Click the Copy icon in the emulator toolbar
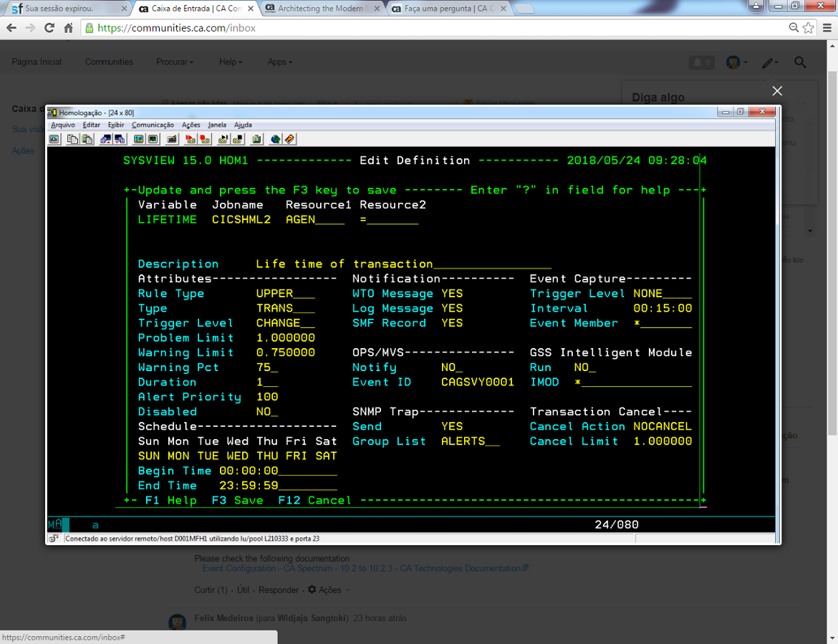This screenshot has height=644, width=838. 72,139
